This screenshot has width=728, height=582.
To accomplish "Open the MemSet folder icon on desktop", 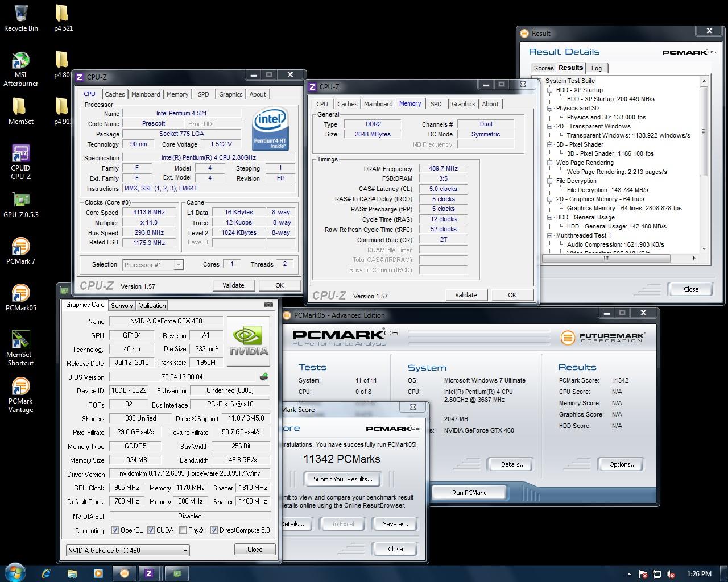I will (21, 111).
